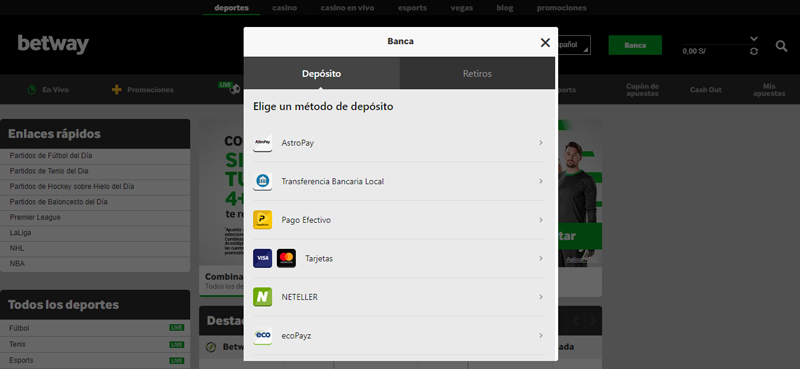The image size is (800, 369).
Task: Open Partidos de Baloncesto del Día
Action: point(95,202)
